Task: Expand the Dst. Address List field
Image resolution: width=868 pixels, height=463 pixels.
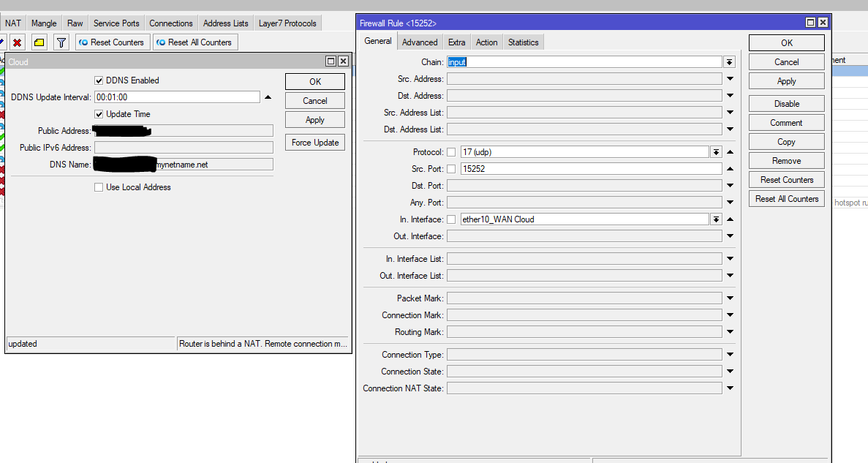Action: pos(731,129)
